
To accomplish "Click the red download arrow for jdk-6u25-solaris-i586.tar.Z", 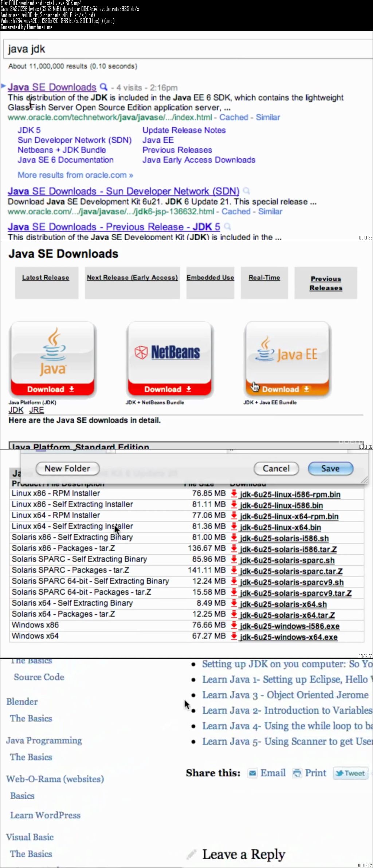I will click(x=234, y=548).
